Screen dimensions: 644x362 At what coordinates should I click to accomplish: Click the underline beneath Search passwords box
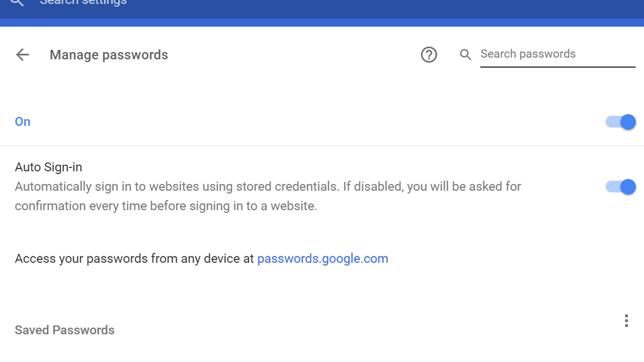pyautogui.click(x=558, y=67)
